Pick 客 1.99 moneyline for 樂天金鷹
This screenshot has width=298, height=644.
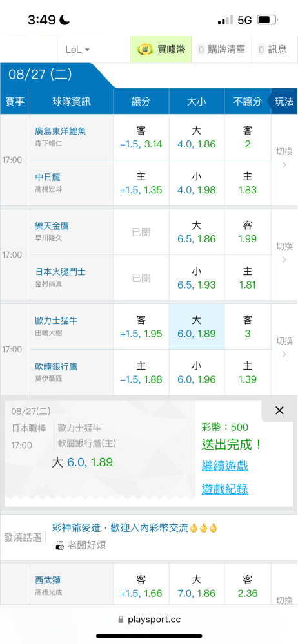tap(248, 232)
